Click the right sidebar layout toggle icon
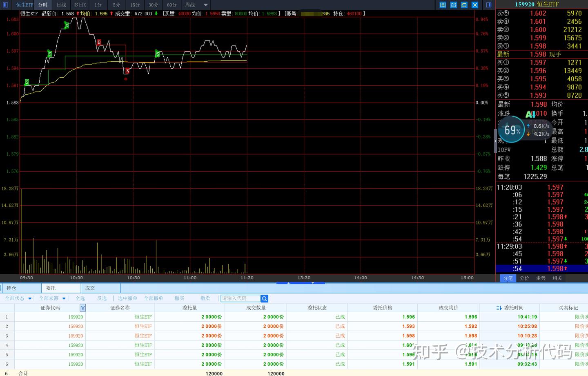 click(489, 5)
